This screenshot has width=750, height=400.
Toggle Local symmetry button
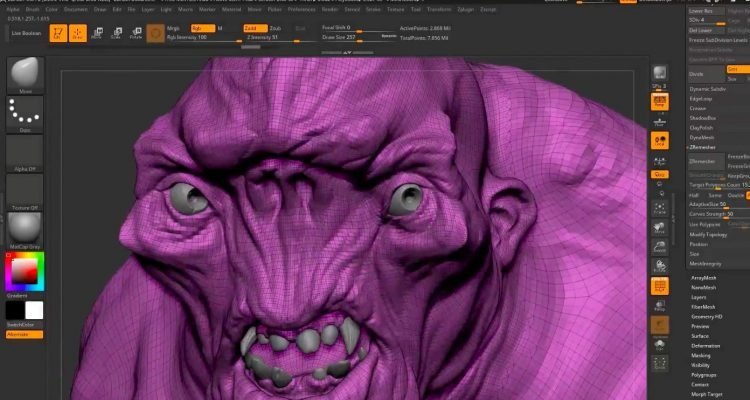(660, 141)
